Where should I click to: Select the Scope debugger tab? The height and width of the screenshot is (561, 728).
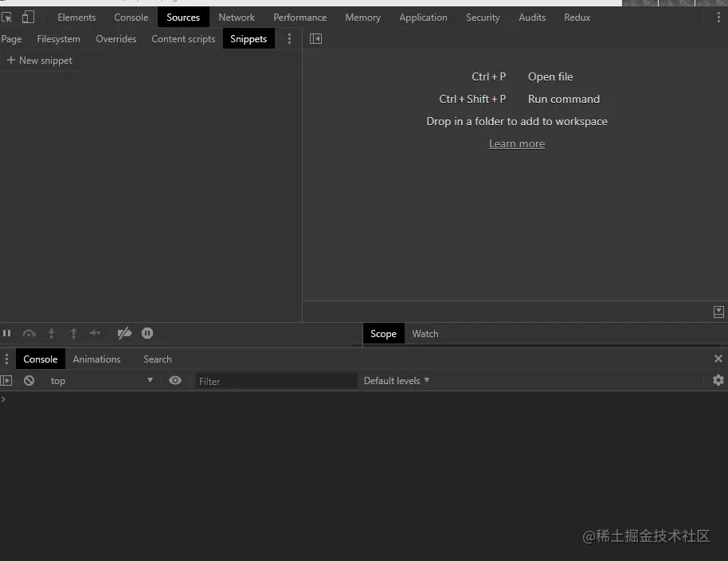[x=383, y=334]
